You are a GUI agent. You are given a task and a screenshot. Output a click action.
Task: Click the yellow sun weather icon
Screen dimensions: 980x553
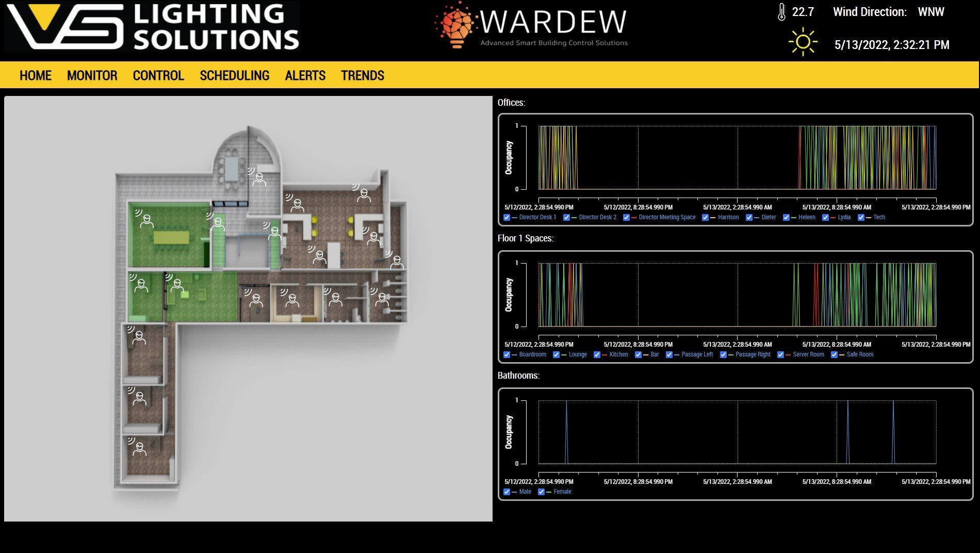(803, 42)
